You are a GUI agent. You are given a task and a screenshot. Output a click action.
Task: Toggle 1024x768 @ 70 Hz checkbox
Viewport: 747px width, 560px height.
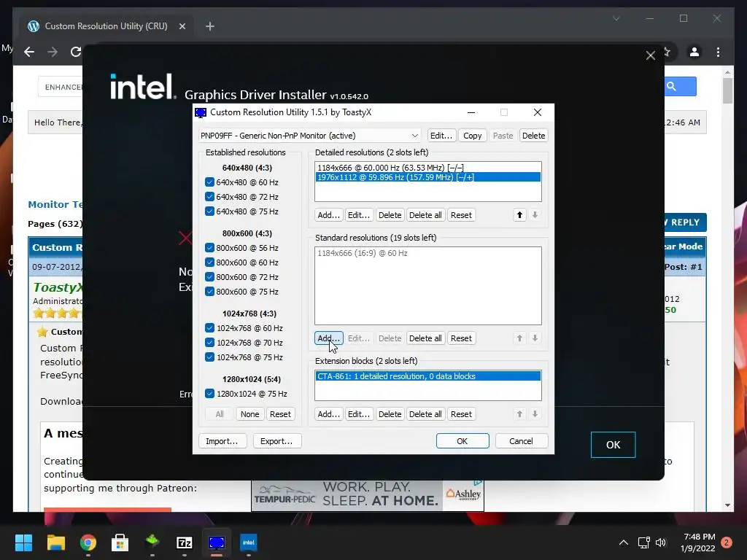[209, 343]
